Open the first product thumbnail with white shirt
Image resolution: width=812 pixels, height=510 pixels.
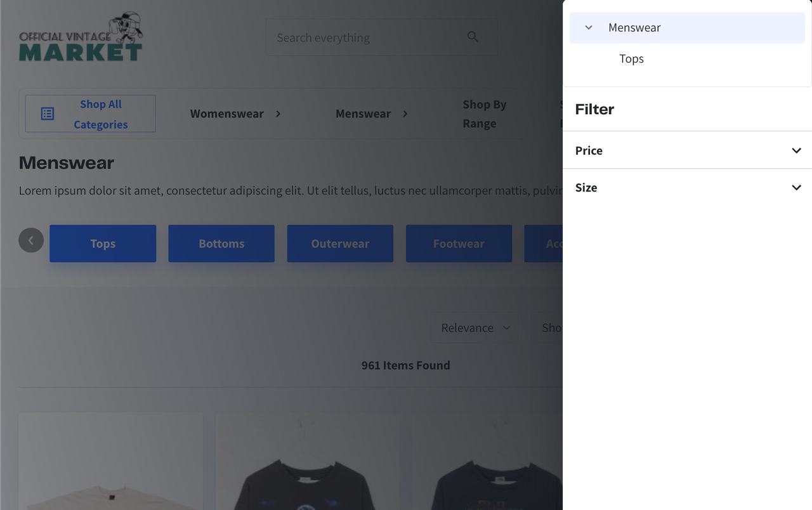[111, 461]
